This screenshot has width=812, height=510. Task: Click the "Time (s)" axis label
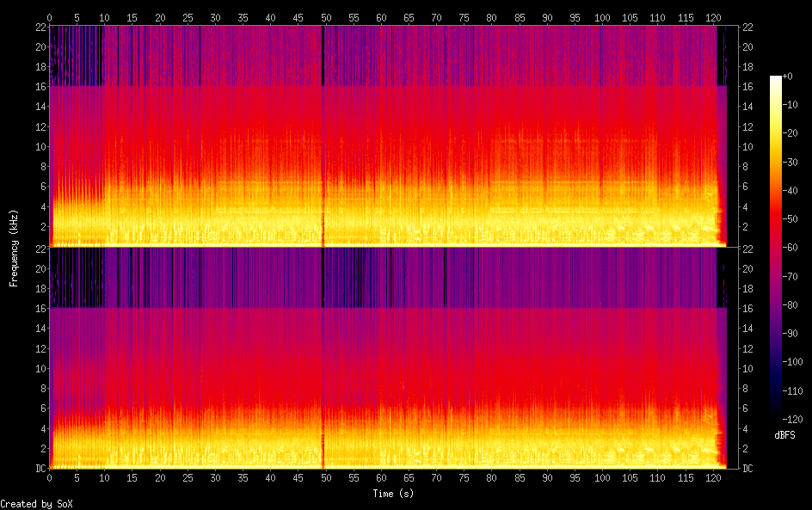tap(394, 494)
